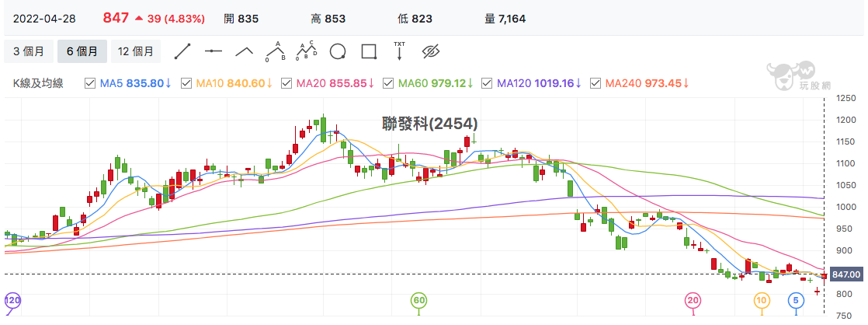Click the MA5 835.80 value label
The width and height of the screenshot is (868, 325).
pyautogui.click(x=136, y=83)
